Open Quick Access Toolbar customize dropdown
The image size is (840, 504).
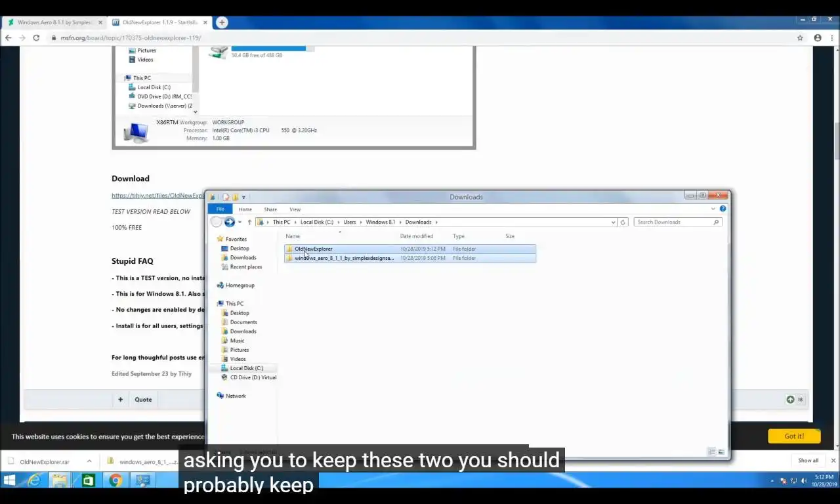(243, 197)
